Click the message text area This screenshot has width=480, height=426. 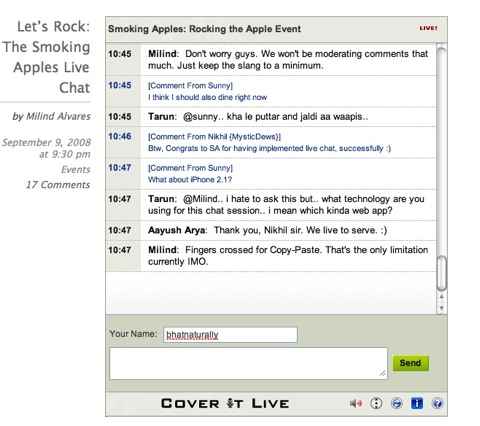tap(248, 363)
